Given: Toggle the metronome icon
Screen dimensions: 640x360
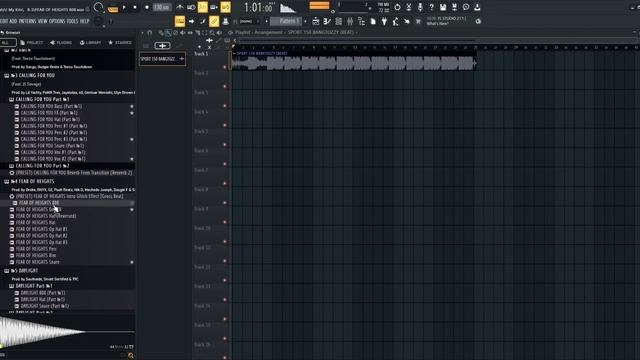Looking at the screenshot, I should [180, 7].
